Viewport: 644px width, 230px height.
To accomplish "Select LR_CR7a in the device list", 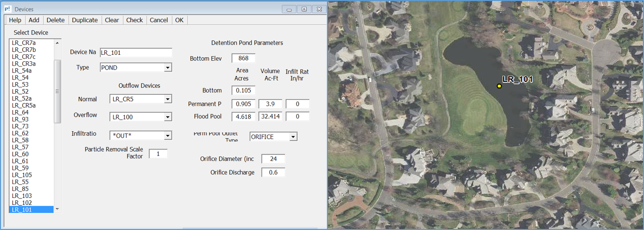I will coord(24,43).
